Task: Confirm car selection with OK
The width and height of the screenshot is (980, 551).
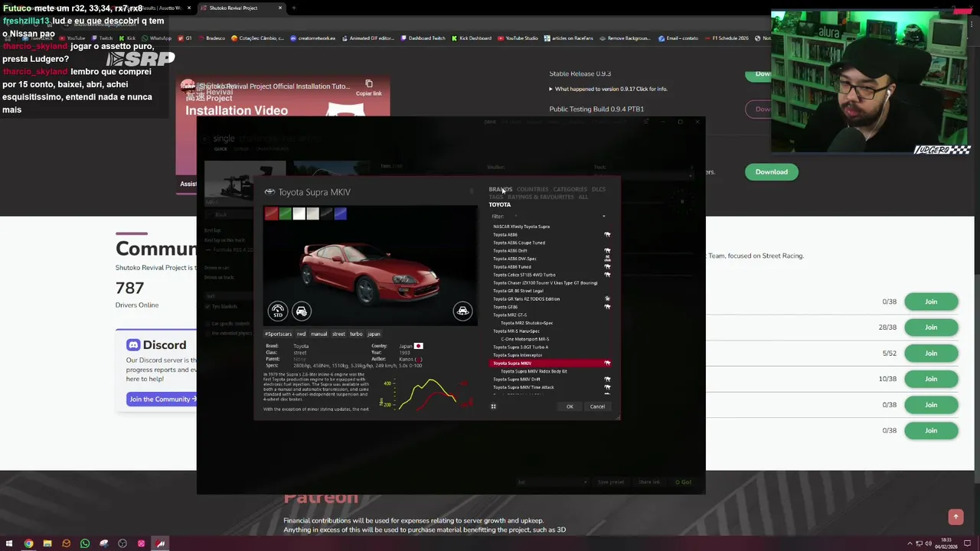Action: (570, 406)
